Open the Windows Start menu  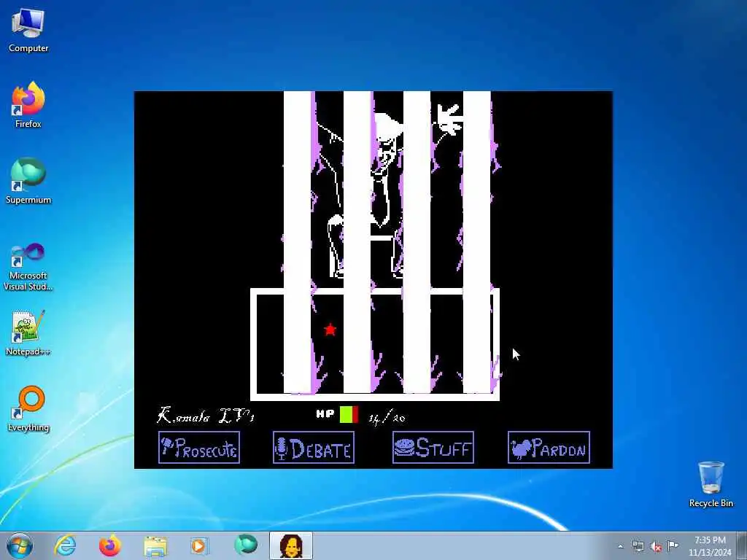click(x=20, y=545)
